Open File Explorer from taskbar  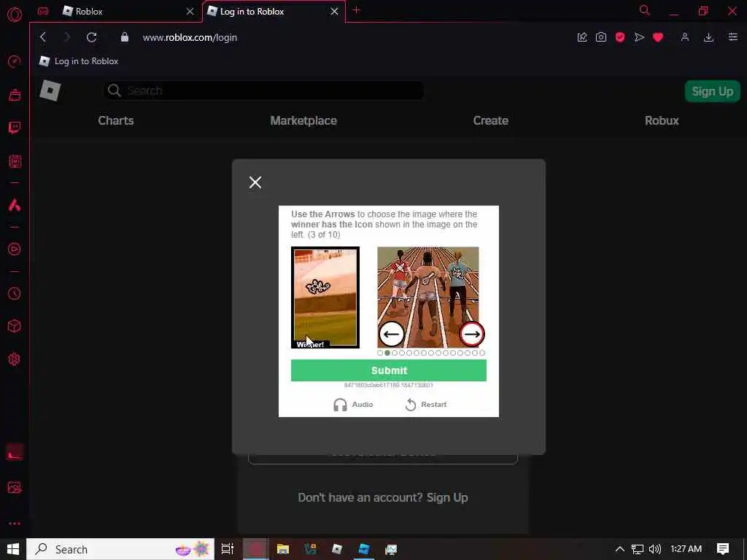coord(283,549)
